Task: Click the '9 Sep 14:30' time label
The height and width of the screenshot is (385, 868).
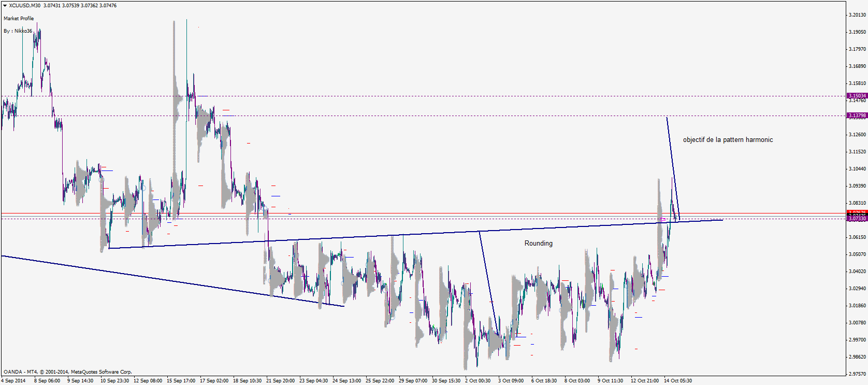Action: (80, 381)
